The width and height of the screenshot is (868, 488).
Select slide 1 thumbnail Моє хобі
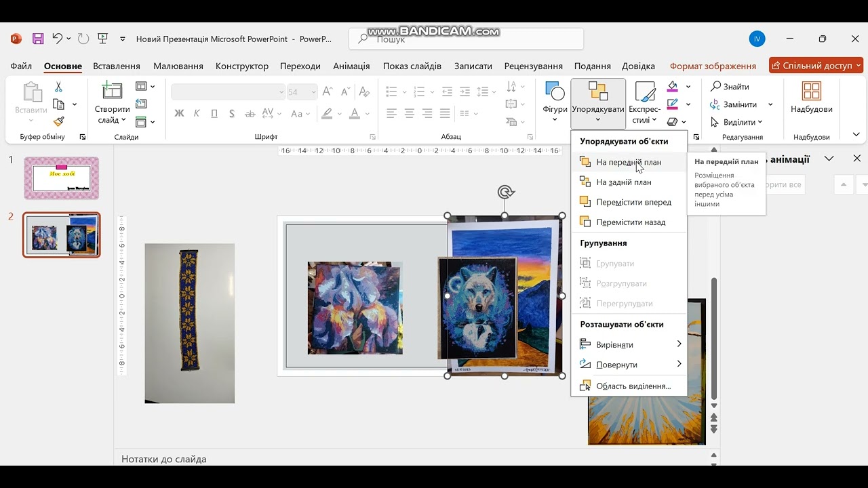(x=62, y=178)
